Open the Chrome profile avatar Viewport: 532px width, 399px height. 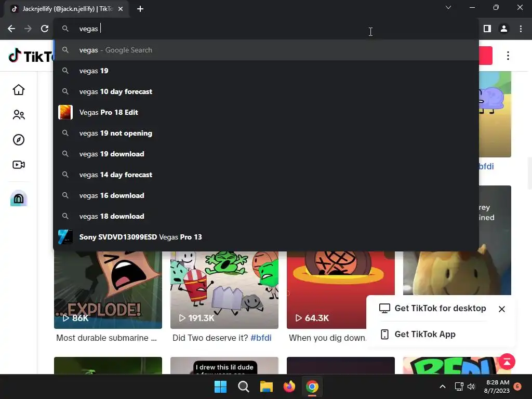click(504, 29)
